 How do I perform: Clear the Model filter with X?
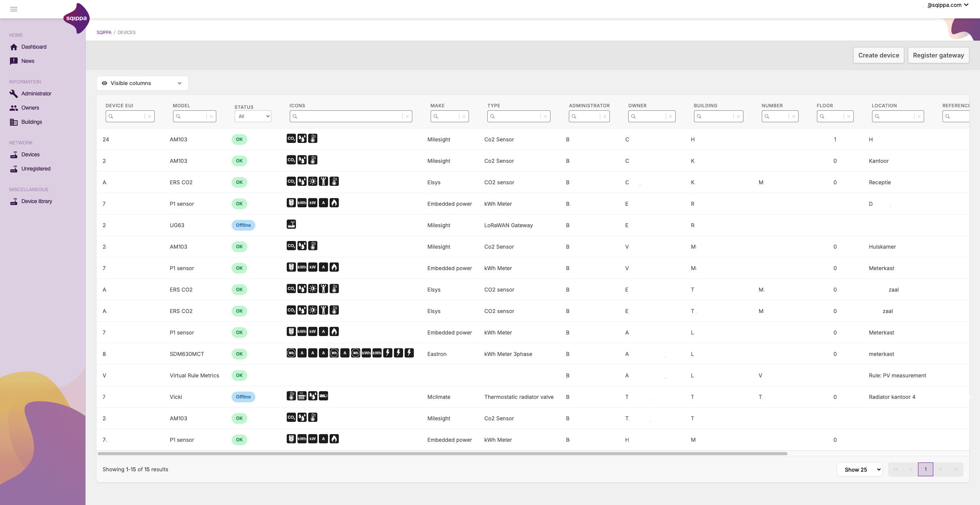tap(211, 116)
